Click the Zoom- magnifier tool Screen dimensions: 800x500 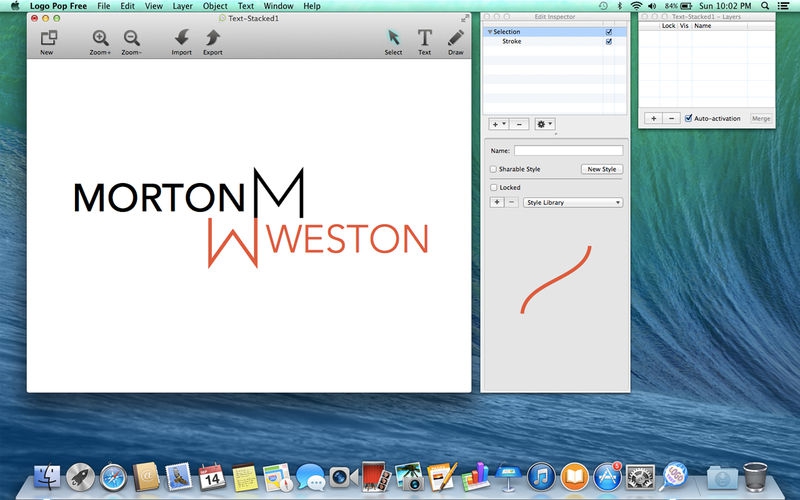click(132, 39)
